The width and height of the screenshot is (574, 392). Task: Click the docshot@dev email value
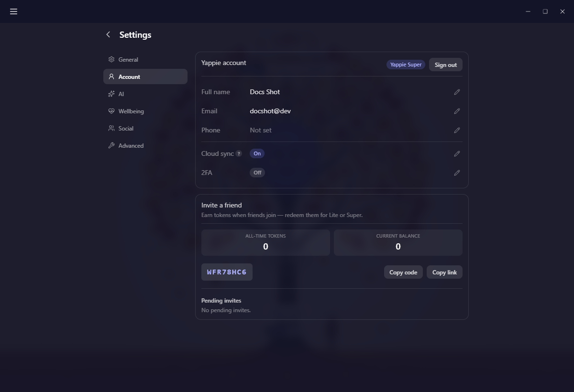click(270, 111)
